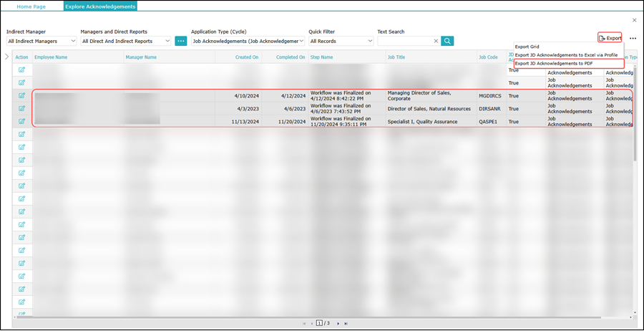
Task: Open more options ellipsis beside Export
Action: (633, 38)
